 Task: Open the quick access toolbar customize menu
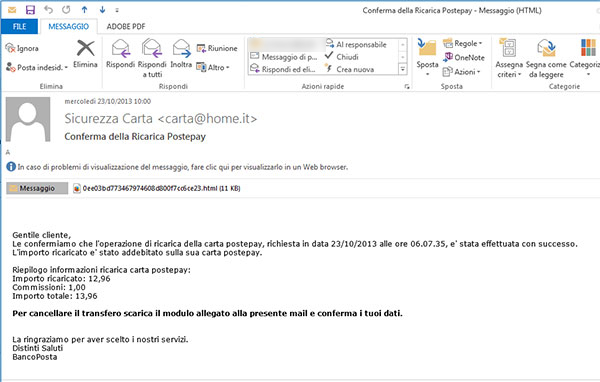tap(117, 10)
